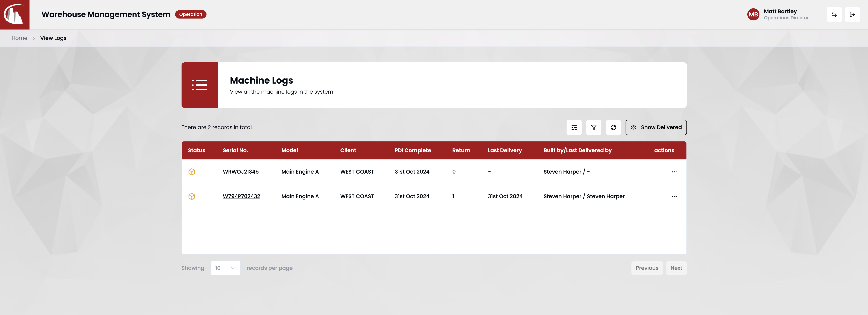Viewport: 868px width, 315px height.
Task: Sort by the Status column header
Action: [196, 150]
